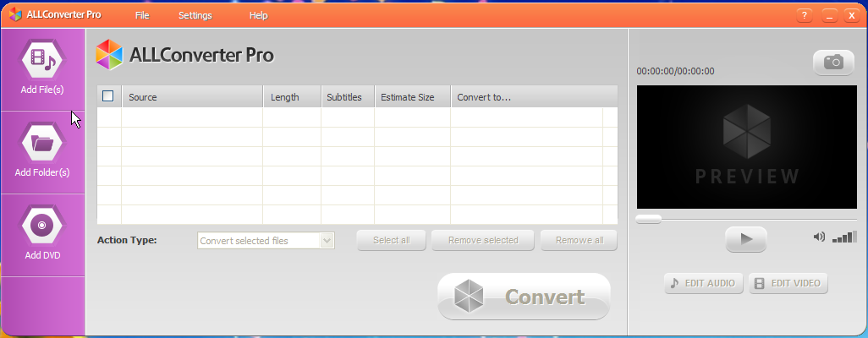Close the ALLConverter Pro window
The image size is (868, 338).
pyautogui.click(x=851, y=15)
